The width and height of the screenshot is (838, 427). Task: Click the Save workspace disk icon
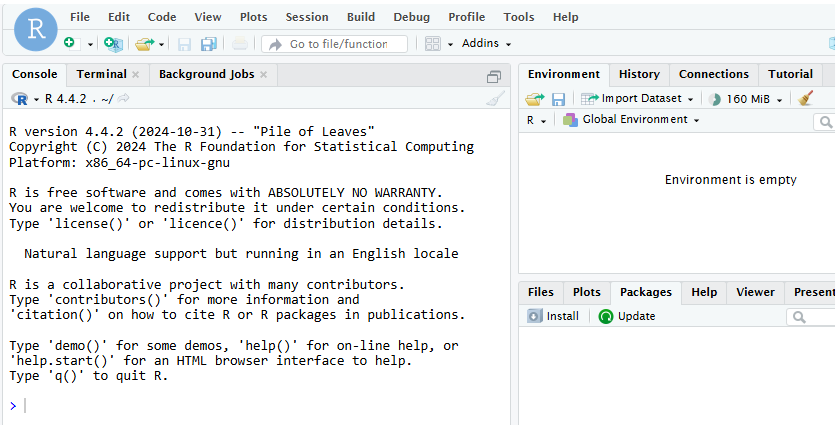(558, 99)
